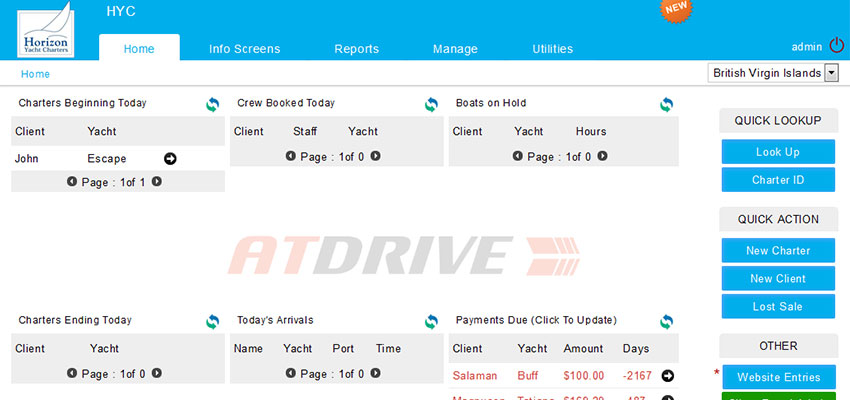Open the Manage tab

tap(455, 49)
